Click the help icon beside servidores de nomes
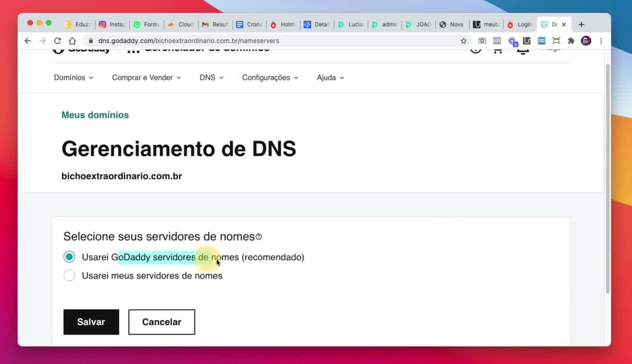This screenshot has height=364, width=632. tap(259, 237)
